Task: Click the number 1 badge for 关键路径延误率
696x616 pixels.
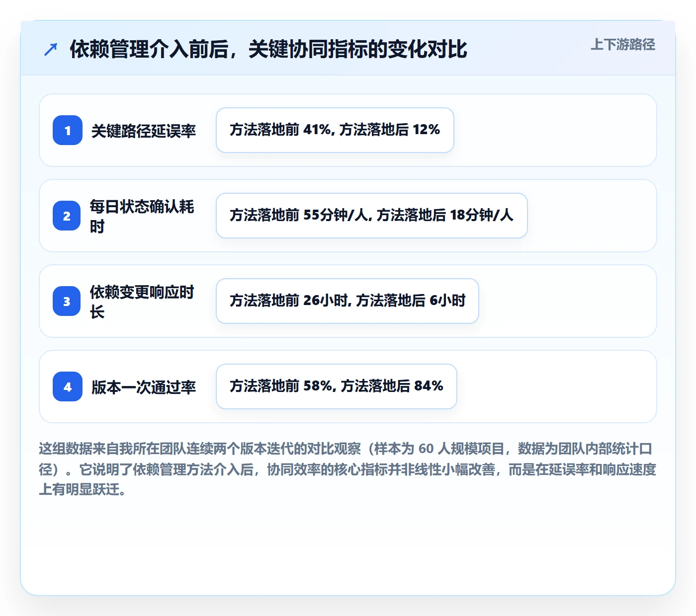Action: 68,130
